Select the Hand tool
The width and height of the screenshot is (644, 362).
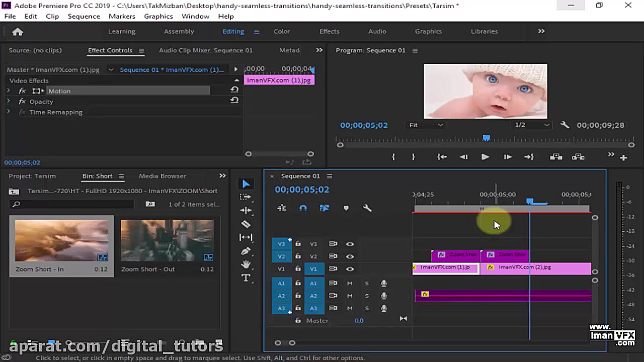pyautogui.click(x=246, y=264)
